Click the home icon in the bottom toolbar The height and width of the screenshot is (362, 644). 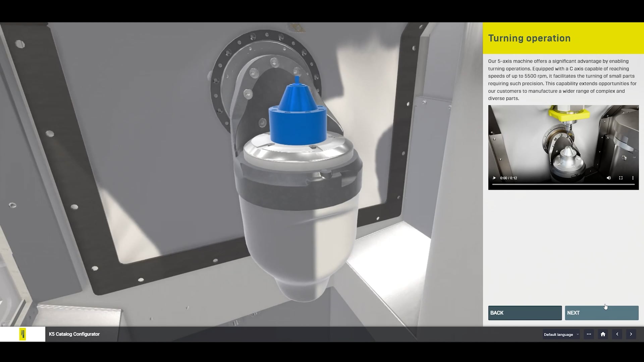coord(603,334)
